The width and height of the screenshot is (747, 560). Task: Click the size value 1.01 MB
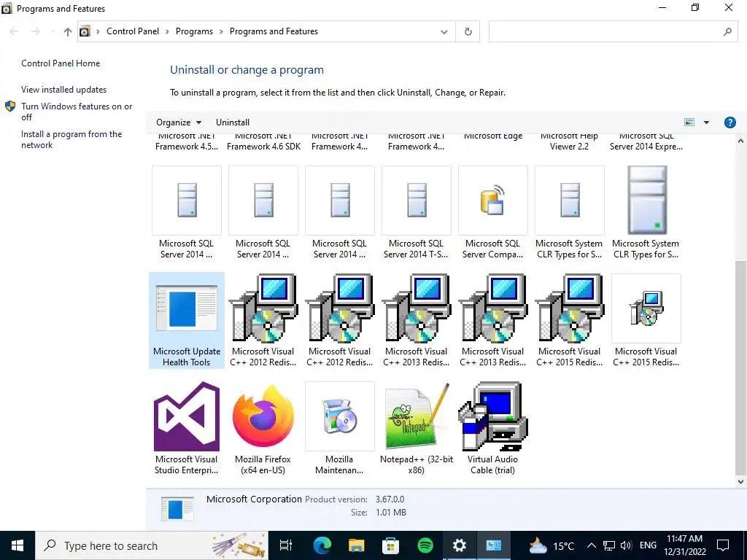pyautogui.click(x=391, y=513)
